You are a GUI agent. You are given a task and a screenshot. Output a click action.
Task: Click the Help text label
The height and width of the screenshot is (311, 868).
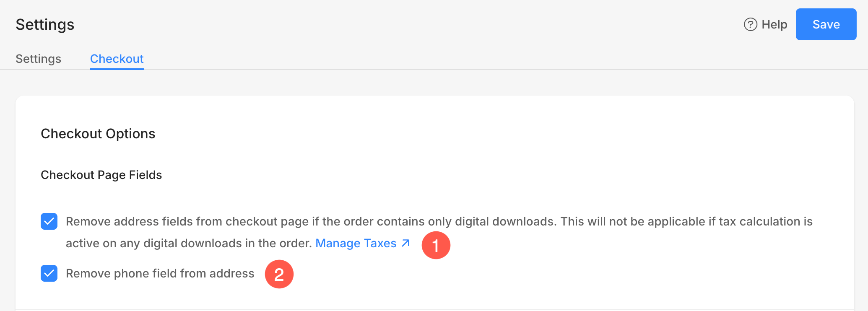pyautogui.click(x=774, y=25)
